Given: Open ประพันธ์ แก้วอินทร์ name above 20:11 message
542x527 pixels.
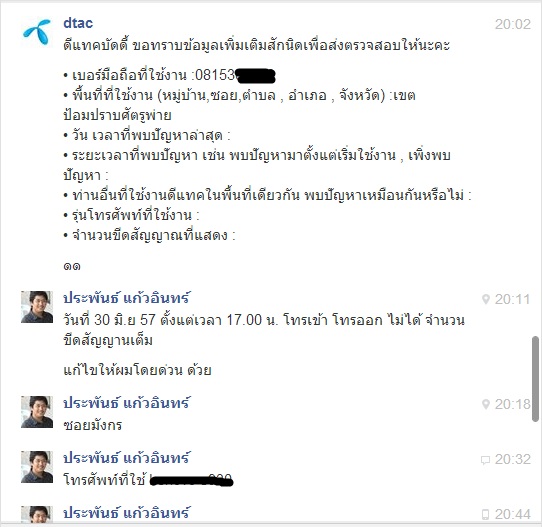Looking at the screenshot, I should click(127, 298).
